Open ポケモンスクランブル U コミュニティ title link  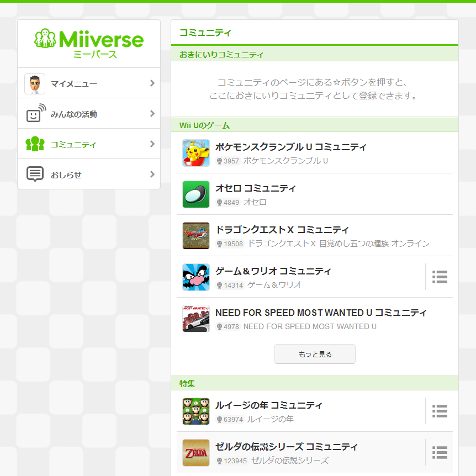(290, 147)
